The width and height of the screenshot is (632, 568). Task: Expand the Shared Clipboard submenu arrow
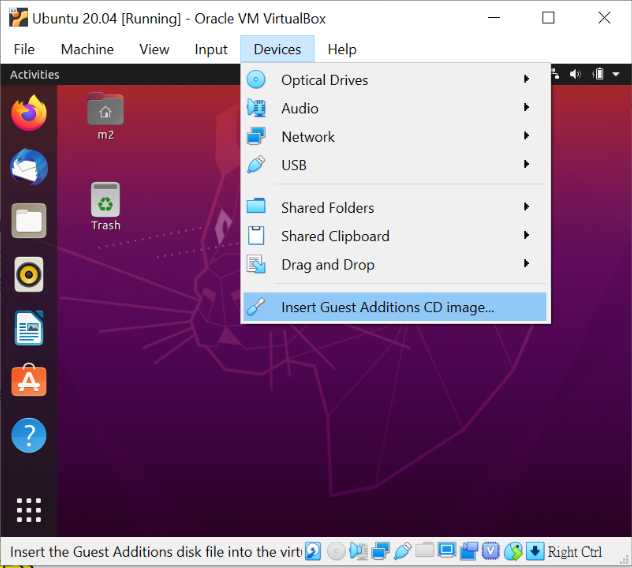pyautogui.click(x=526, y=235)
